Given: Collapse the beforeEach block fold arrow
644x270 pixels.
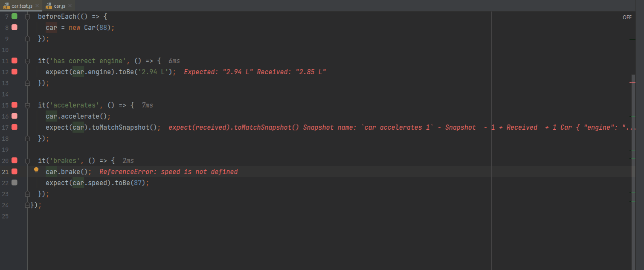Looking at the screenshot, I should (28, 17).
